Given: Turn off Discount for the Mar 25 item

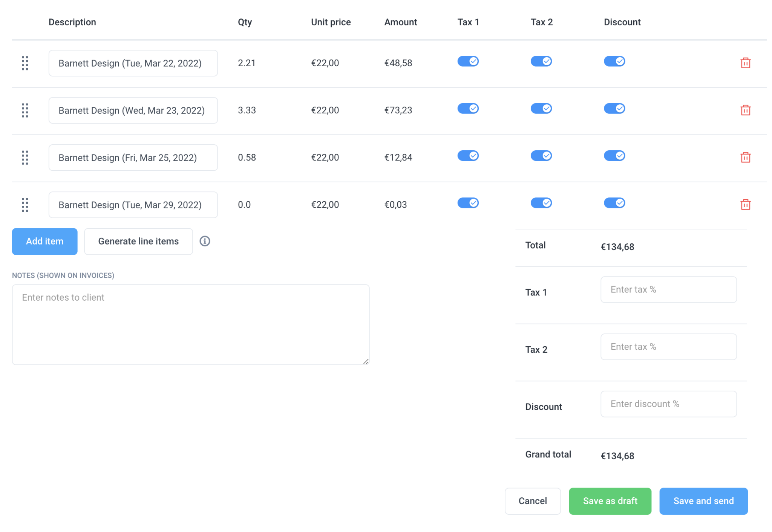Looking at the screenshot, I should (x=614, y=155).
